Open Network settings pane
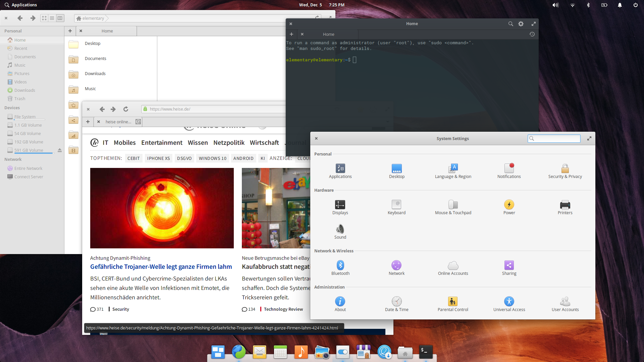The width and height of the screenshot is (644, 362). (396, 268)
